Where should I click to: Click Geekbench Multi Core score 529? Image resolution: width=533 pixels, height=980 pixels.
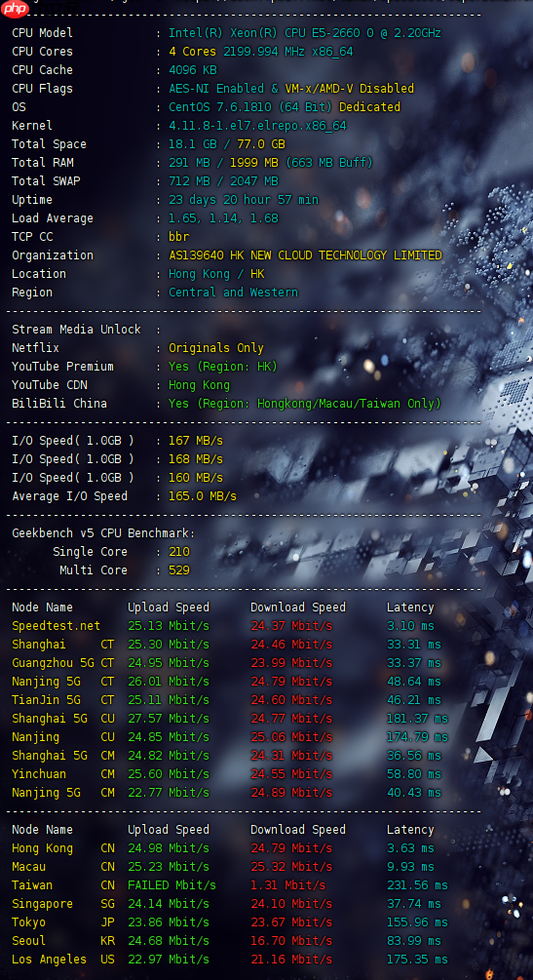(178, 570)
